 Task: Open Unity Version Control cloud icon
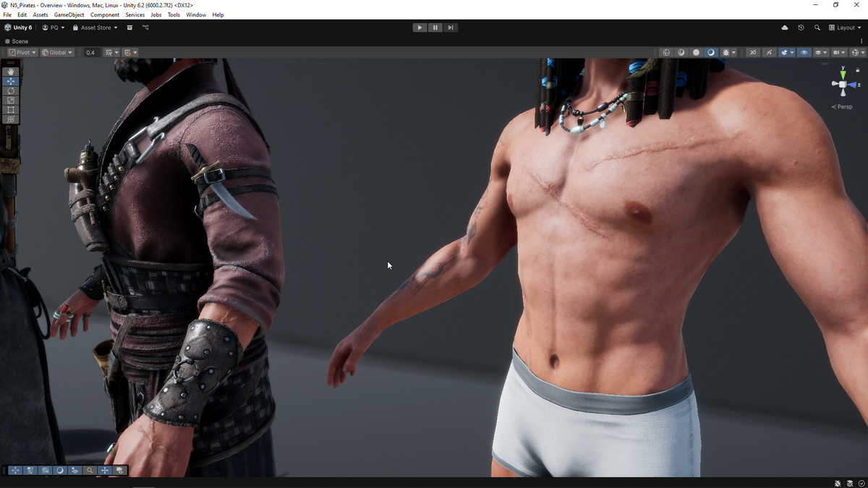tap(785, 27)
